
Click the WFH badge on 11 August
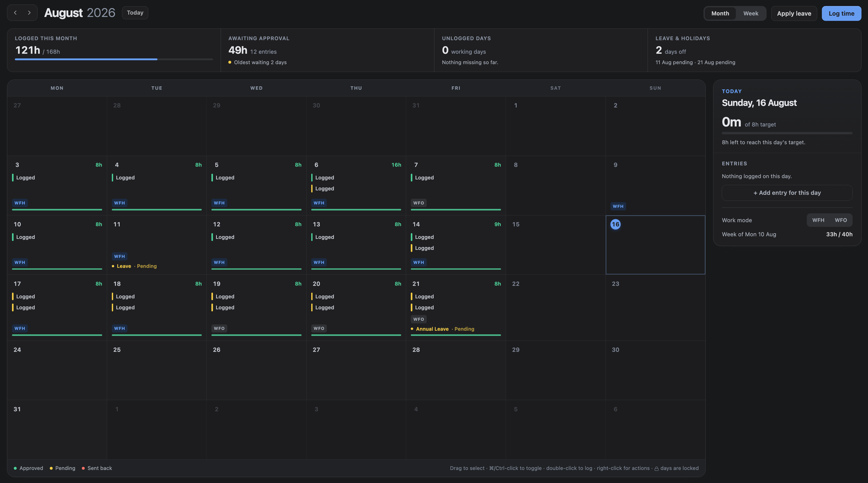[120, 257]
